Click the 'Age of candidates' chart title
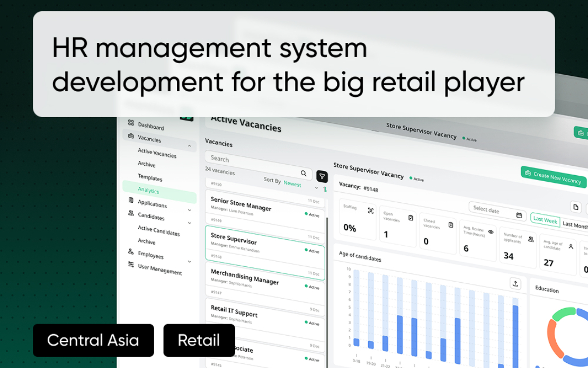The image size is (588, 368). pos(360,256)
